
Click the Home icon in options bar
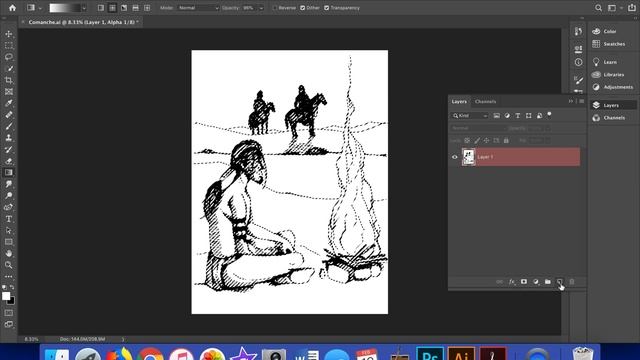coord(12,8)
